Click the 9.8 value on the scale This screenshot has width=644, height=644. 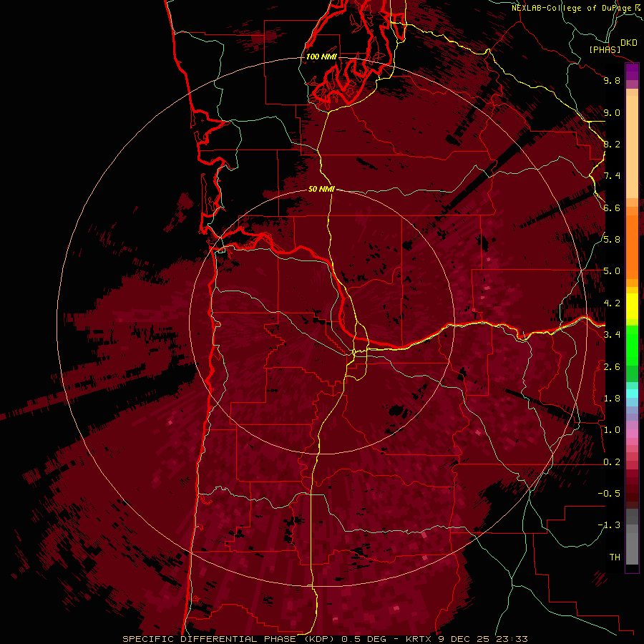(x=612, y=80)
